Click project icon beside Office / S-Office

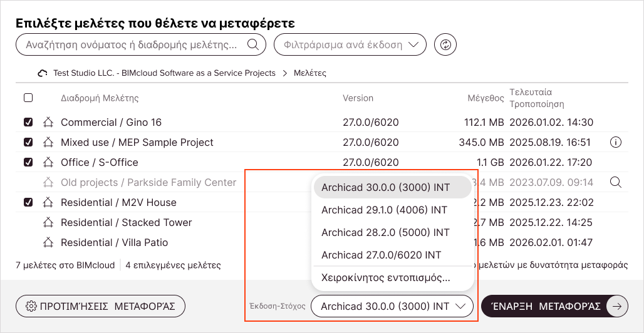click(48, 162)
